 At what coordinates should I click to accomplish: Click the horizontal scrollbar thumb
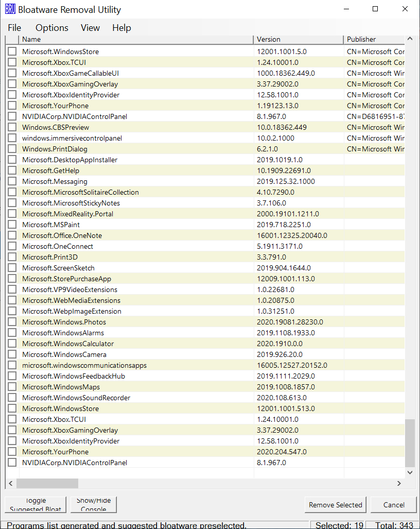coord(47,483)
